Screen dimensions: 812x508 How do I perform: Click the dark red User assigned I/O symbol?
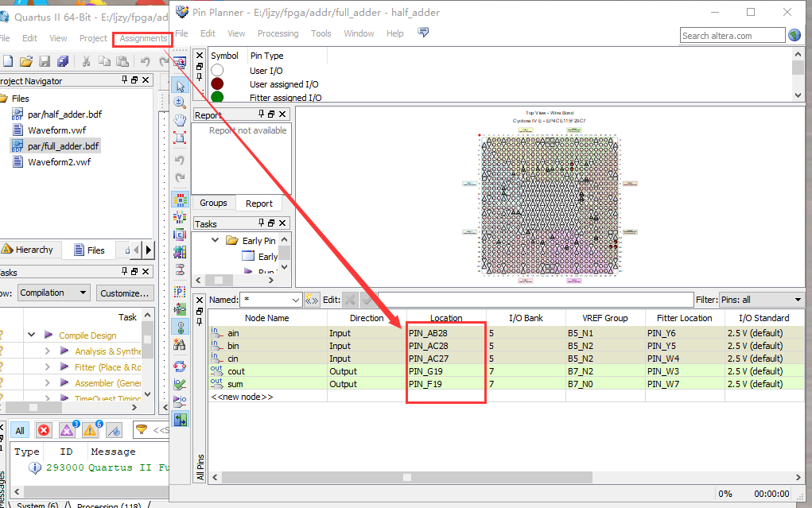(x=217, y=84)
